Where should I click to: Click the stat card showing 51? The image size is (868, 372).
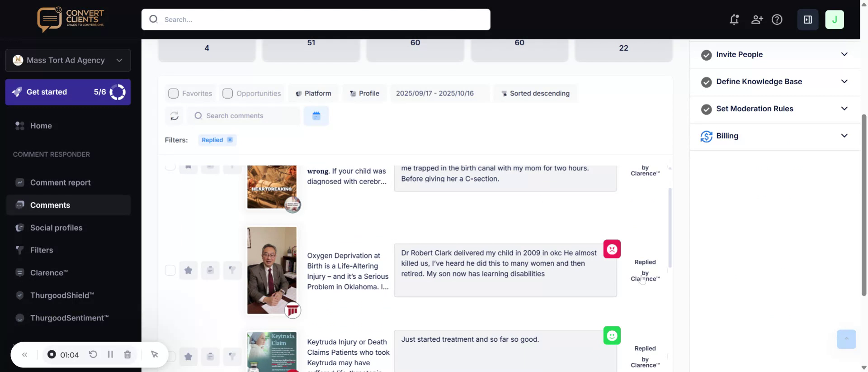311,49
